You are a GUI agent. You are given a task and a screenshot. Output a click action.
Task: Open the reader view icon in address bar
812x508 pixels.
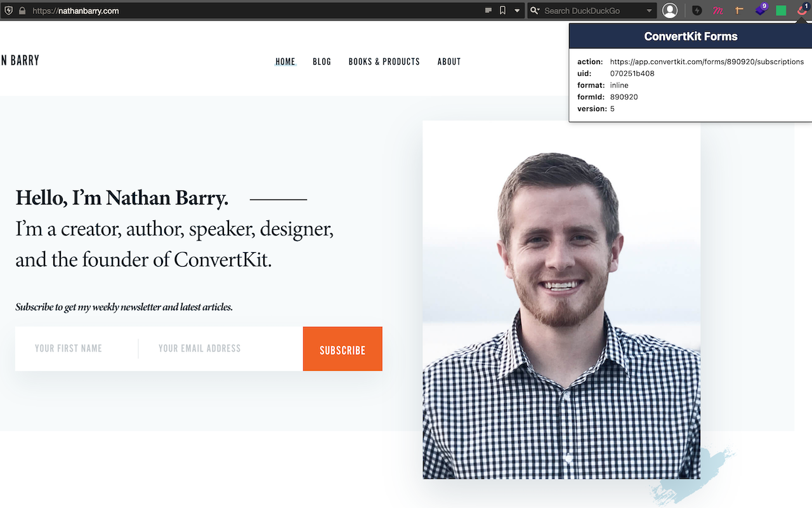pos(488,10)
